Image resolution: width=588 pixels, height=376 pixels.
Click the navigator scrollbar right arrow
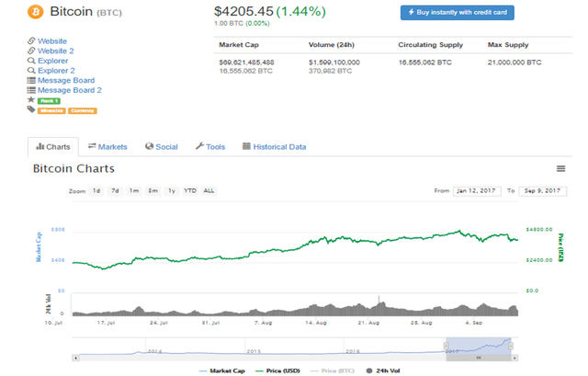(515, 358)
